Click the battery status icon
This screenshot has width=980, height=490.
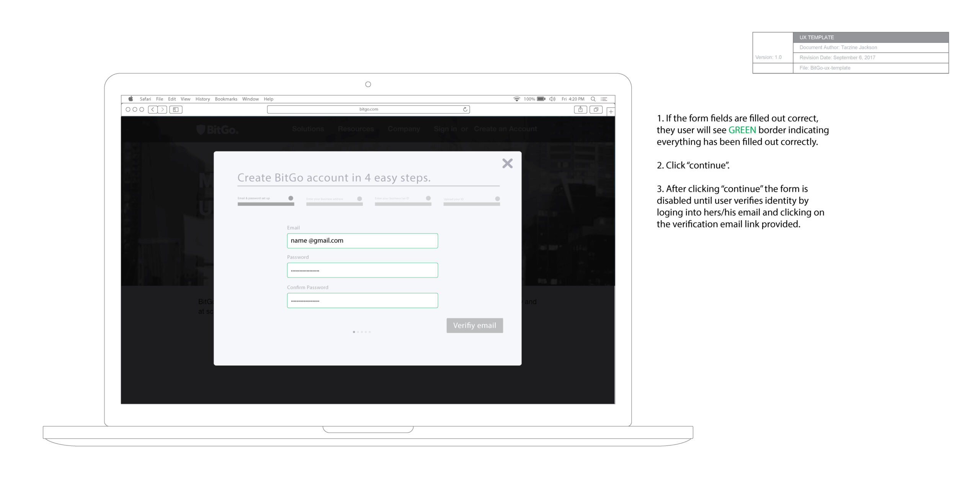pyautogui.click(x=541, y=99)
